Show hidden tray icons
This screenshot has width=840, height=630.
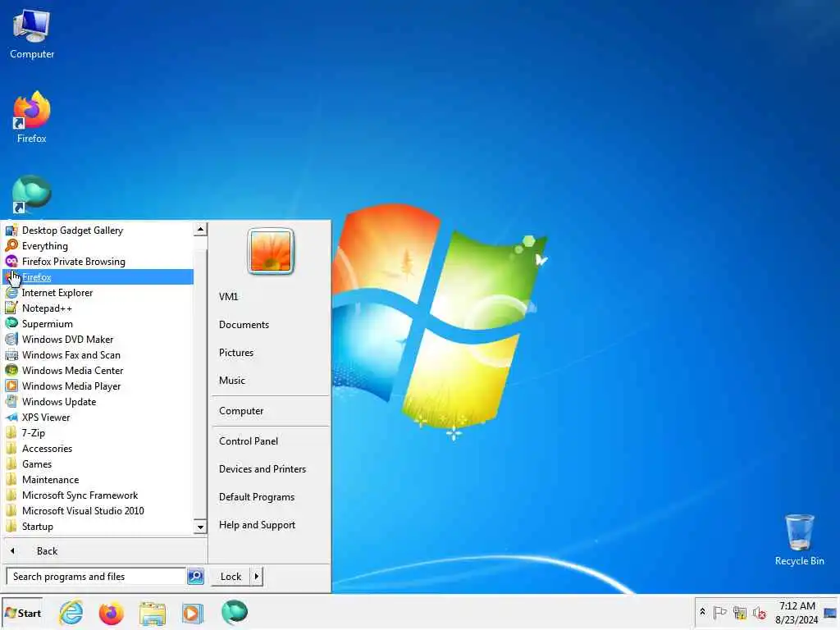[x=702, y=612]
